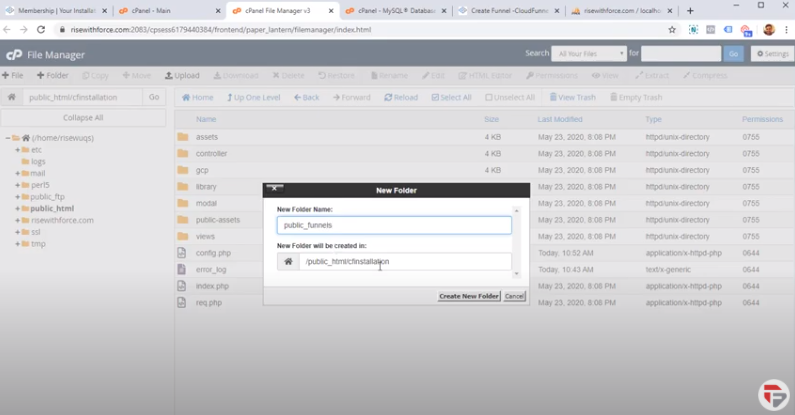Open the View Trash option

pyautogui.click(x=572, y=97)
